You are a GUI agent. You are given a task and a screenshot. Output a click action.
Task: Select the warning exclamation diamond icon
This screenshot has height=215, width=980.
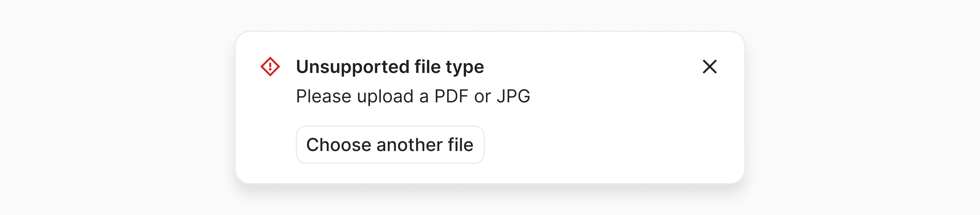(x=270, y=67)
